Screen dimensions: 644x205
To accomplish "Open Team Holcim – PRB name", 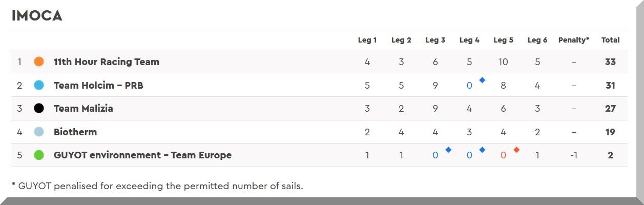I will [x=98, y=85].
